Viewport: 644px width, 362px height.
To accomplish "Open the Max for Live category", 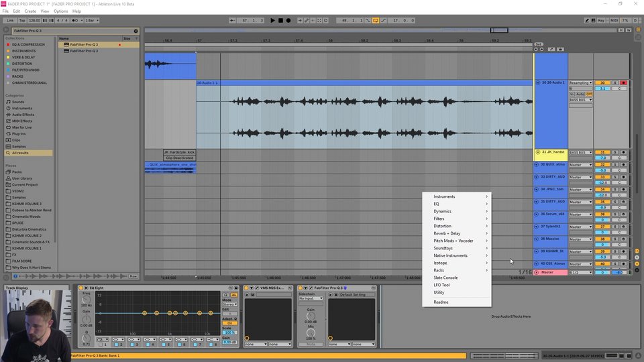I will coord(21,127).
